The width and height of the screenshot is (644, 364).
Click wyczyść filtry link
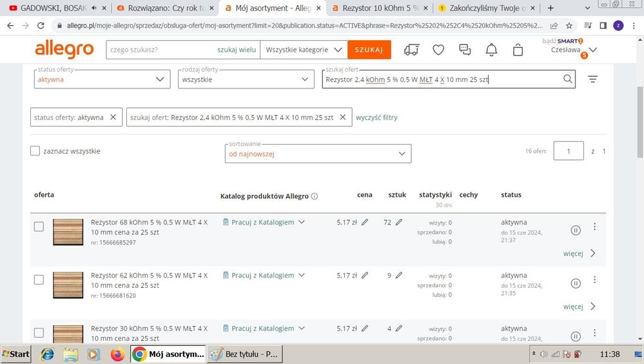pyautogui.click(x=376, y=117)
